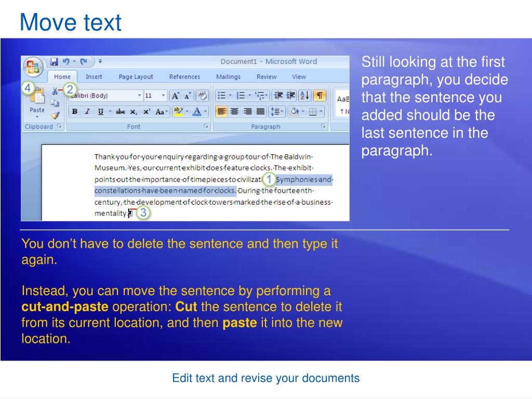
Task: Toggle Underline formatting
Action: (x=100, y=111)
